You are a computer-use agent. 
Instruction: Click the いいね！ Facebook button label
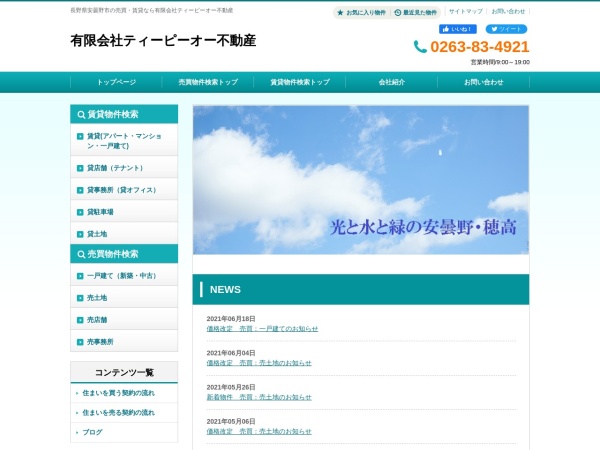(x=461, y=29)
